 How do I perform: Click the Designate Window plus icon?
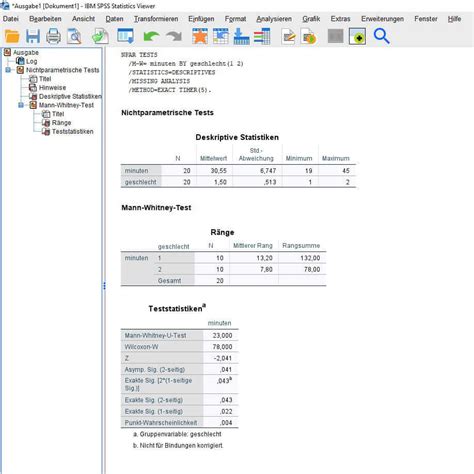(x=357, y=36)
